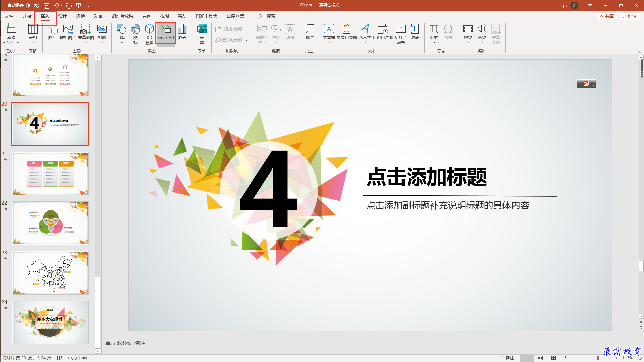The image size is (644, 362).
Task: Click the zoom slider handle
Action: (x=598, y=358)
